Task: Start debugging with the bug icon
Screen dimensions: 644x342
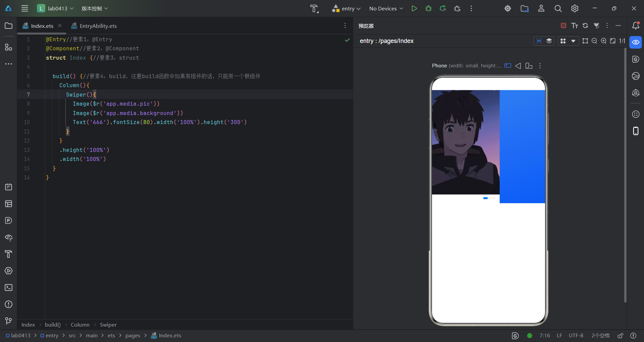Action: click(428, 8)
